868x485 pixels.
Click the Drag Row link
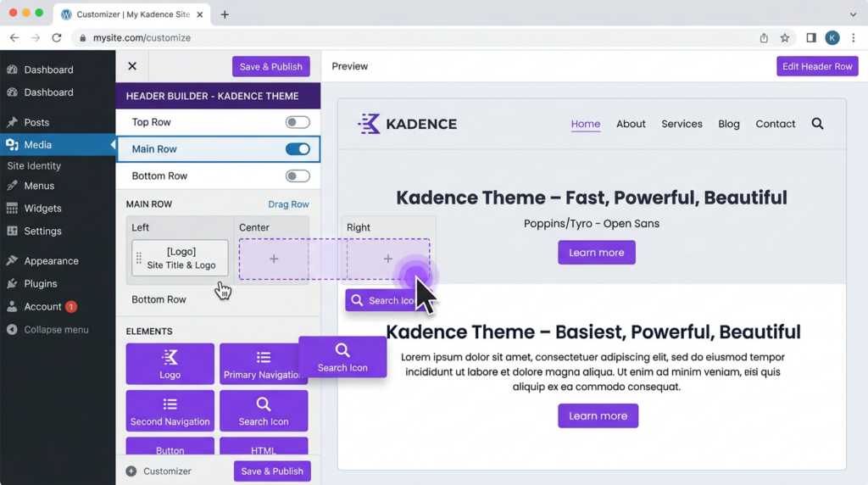288,204
